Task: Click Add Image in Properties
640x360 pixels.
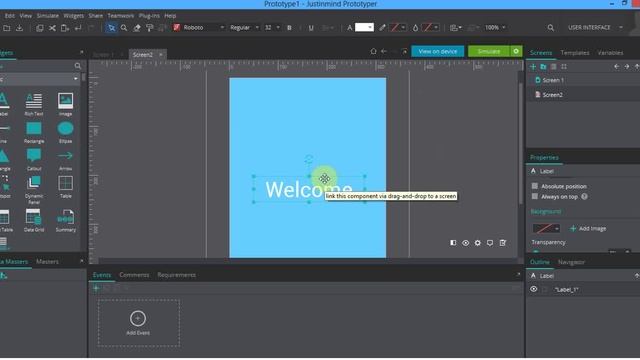Action: (x=588, y=229)
